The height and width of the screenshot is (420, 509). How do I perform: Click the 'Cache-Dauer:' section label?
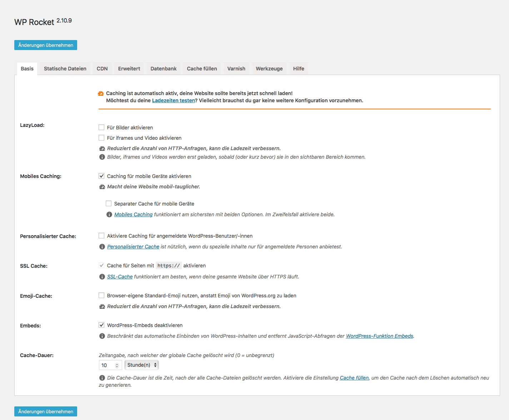pos(37,355)
